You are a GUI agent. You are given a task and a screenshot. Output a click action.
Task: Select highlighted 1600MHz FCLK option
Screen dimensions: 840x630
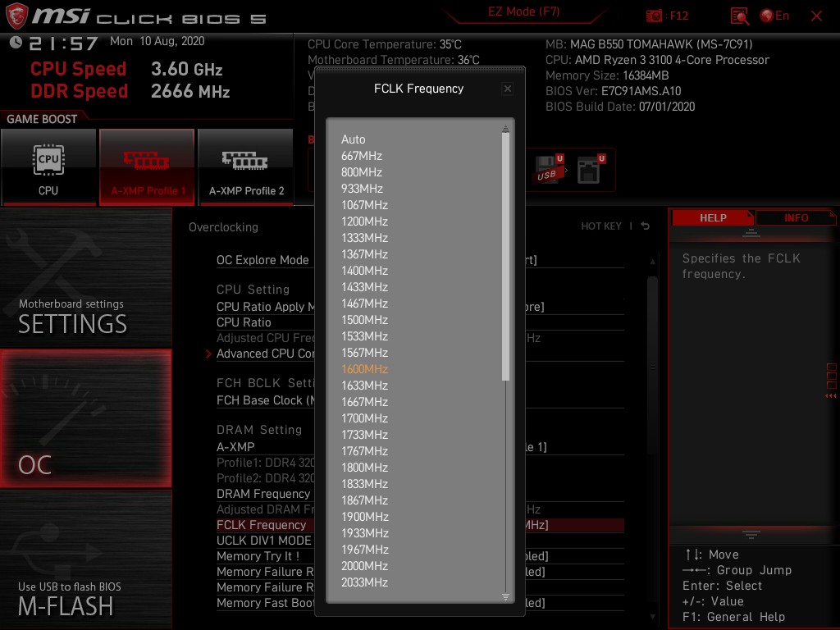364,369
